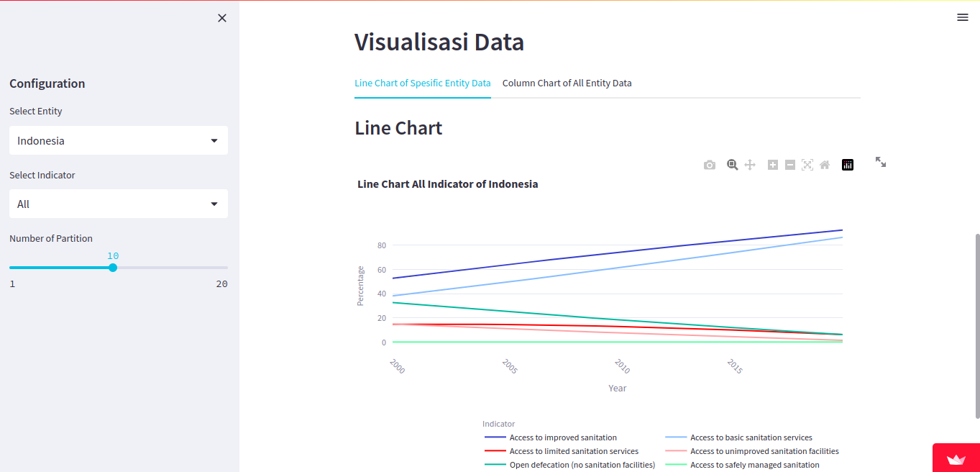Choose an entity other than Indonesia
Screen dimensions: 980x472
click(x=118, y=140)
